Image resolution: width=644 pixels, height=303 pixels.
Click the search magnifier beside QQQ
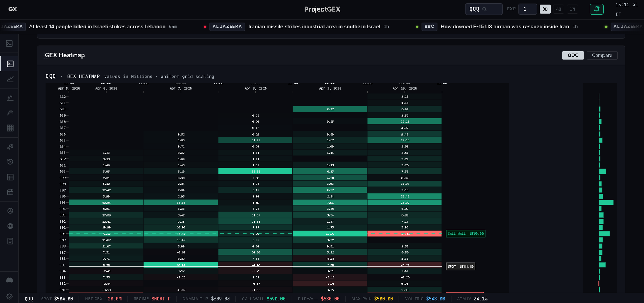(x=485, y=9)
